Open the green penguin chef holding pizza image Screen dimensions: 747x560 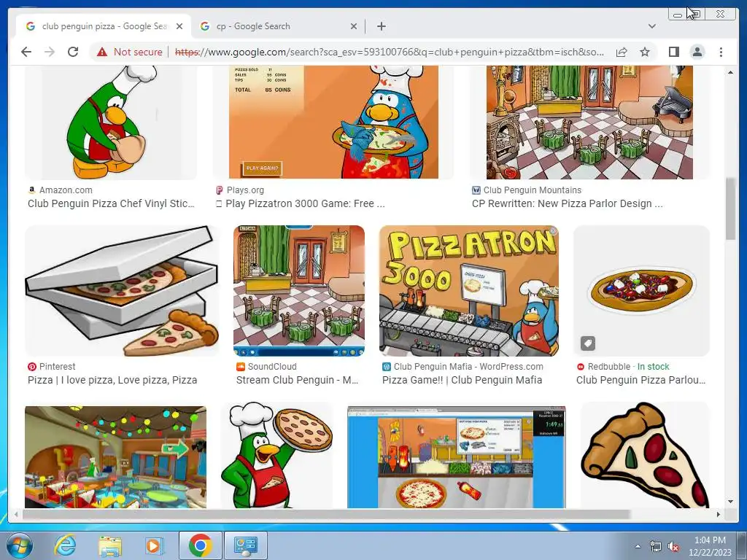[277, 455]
